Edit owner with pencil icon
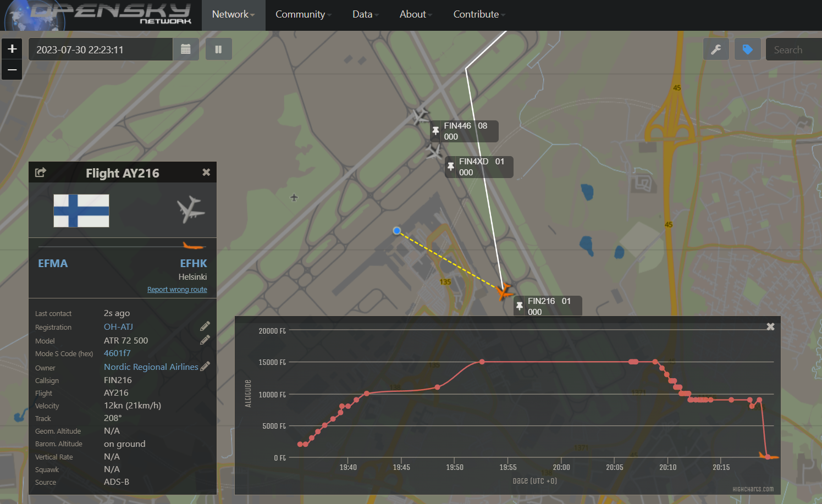The width and height of the screenshot is (822, 504). point(205,366)
